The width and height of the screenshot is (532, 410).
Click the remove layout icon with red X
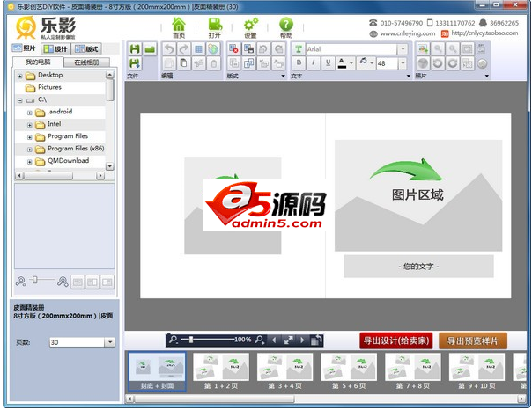tap(233, 49)
